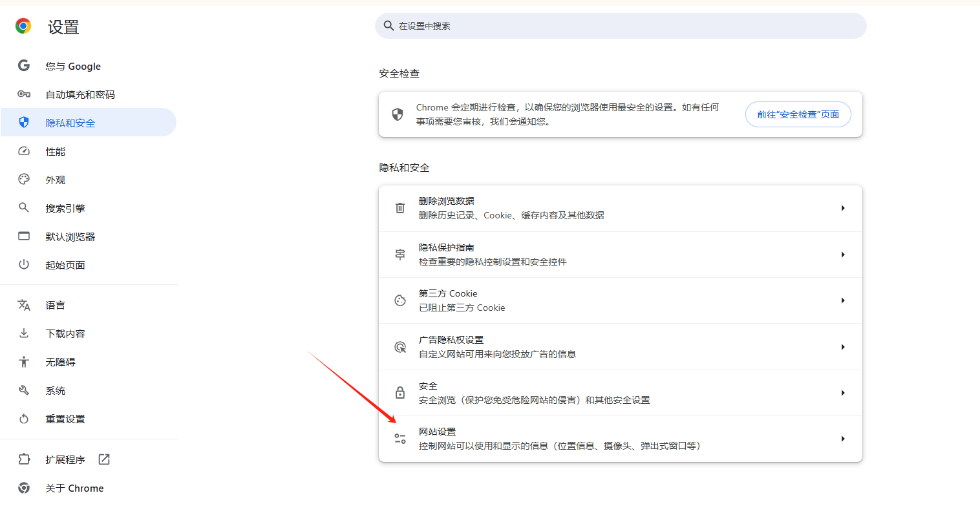Viewport: 980px width, 524px height.
Task: Click the external link icon beside 扩展程序
Action: (x=104, y=459)
